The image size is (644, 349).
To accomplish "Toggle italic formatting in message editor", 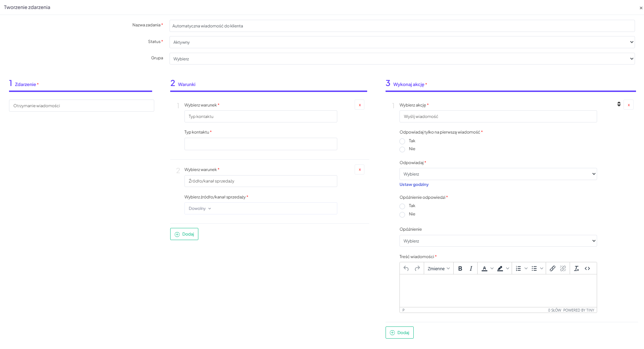I will click(471, 269).
